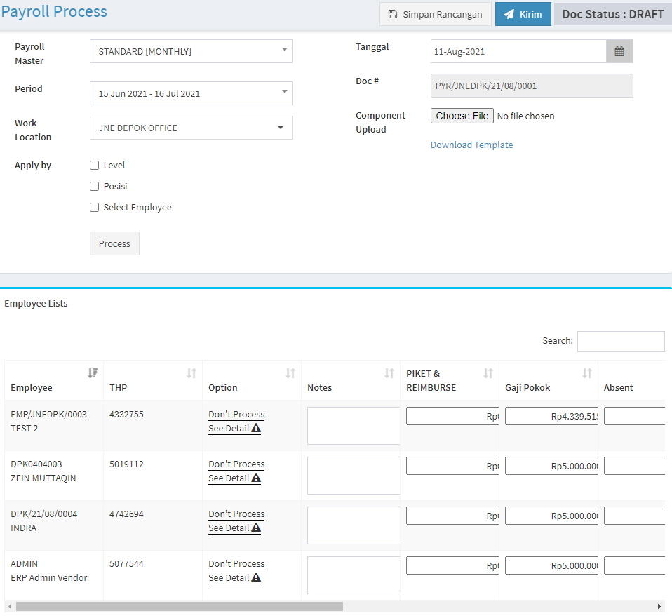Click THP value 5019112
The height and width of the screenshot is (616, 672).
tap(126, 464)
